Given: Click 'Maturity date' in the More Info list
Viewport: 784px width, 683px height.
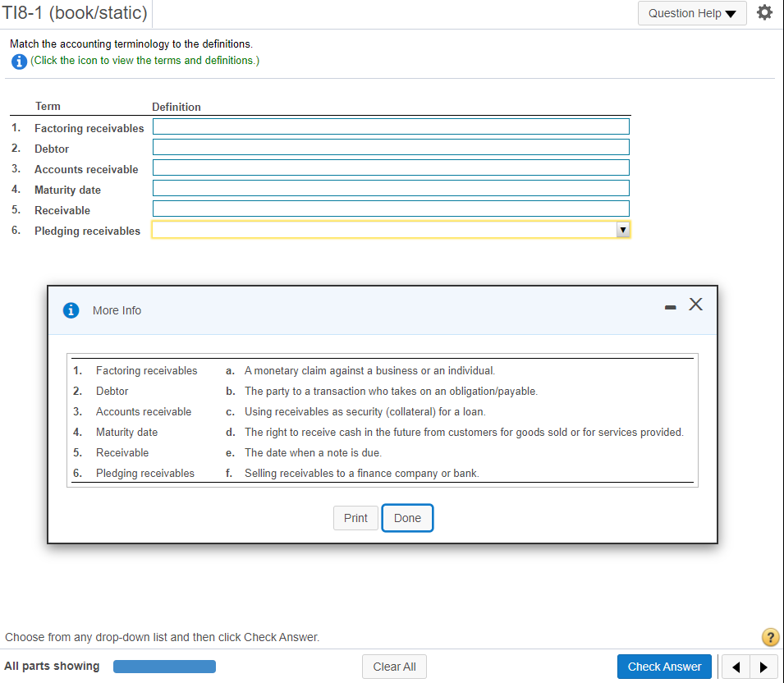Looking at the screenshot, I should pos(126,432).
